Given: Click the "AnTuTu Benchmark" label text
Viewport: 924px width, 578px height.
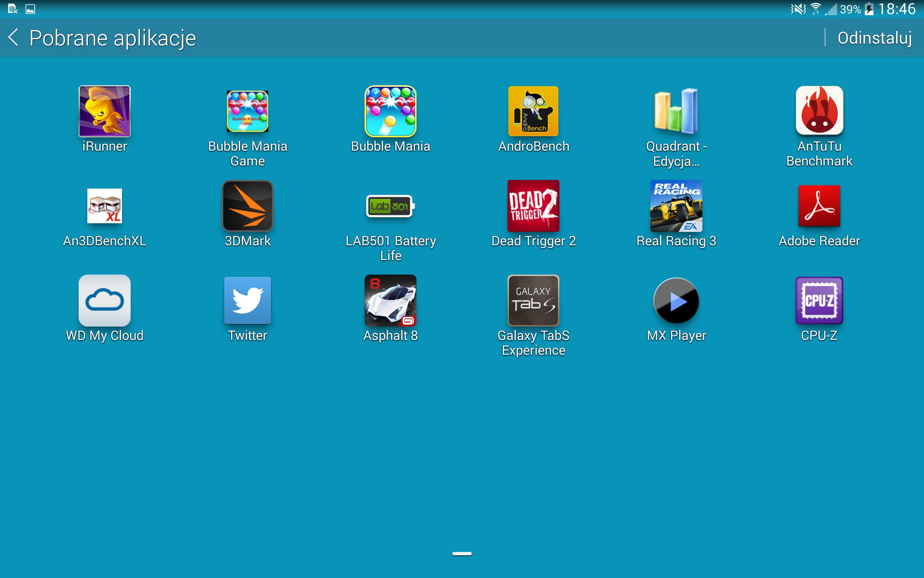Looking at the screenshot, I should [x=819, y=154].
